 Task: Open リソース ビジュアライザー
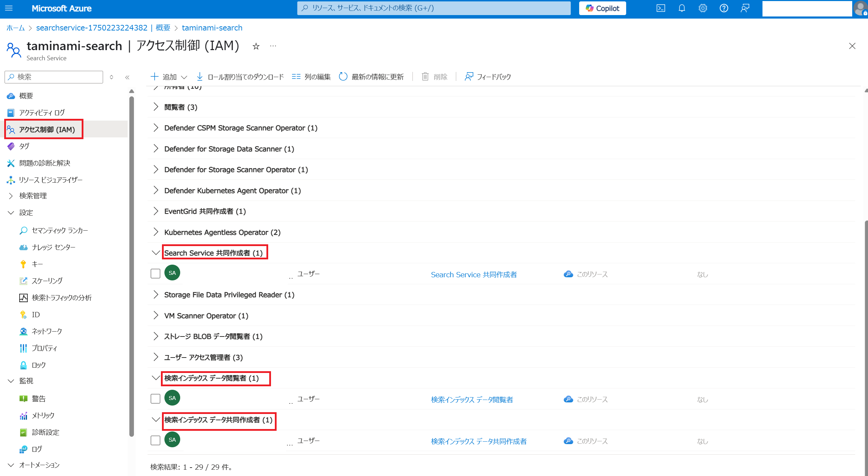[x=50, y=180]
